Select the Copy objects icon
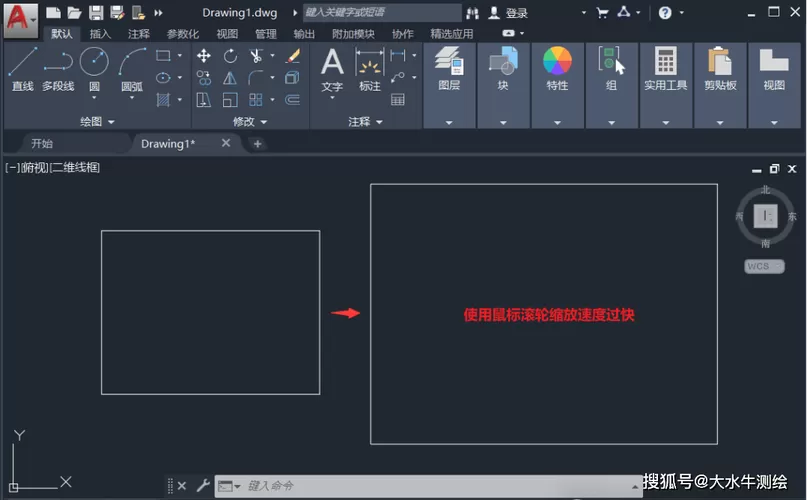Viewport: 807px width, 500px height. coord(204,78)
